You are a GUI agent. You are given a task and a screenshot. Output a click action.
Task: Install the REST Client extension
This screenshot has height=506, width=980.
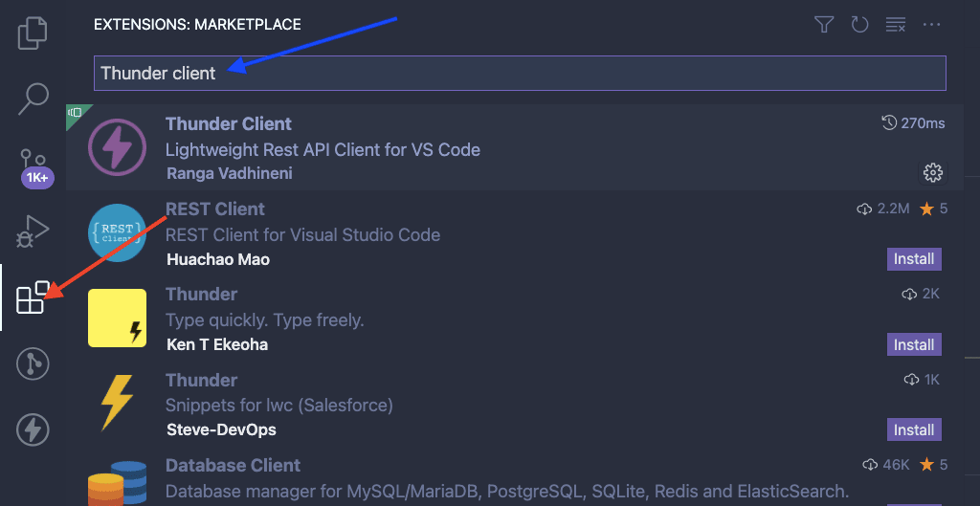coord(914,258)
